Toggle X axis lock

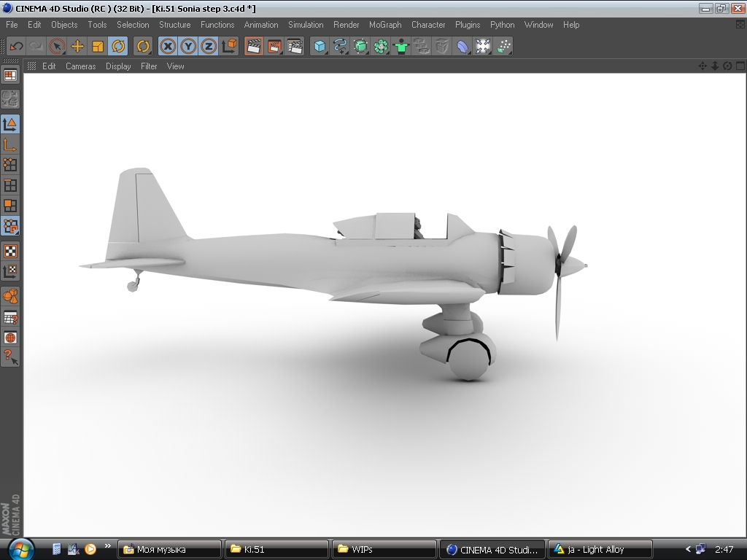[169, 47]
